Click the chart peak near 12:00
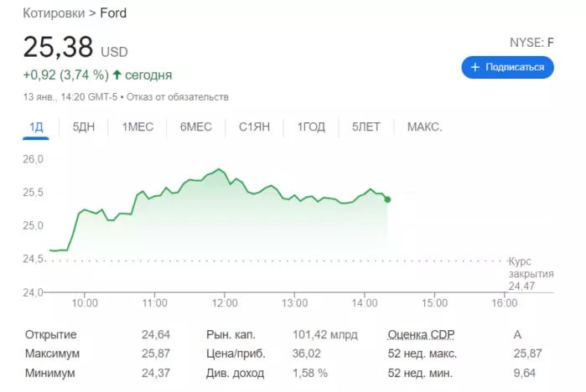 point(219,169)
